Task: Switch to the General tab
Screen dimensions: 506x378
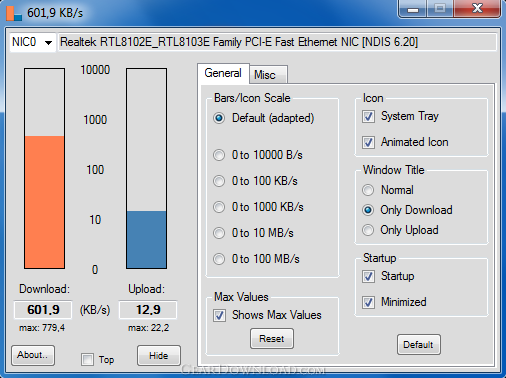Action: pyautogui.click(x=223, y=73)
